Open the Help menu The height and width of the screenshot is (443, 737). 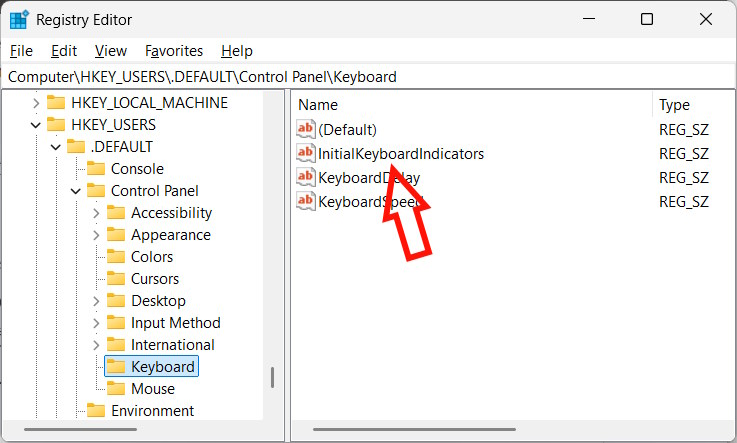pos(237,51)
